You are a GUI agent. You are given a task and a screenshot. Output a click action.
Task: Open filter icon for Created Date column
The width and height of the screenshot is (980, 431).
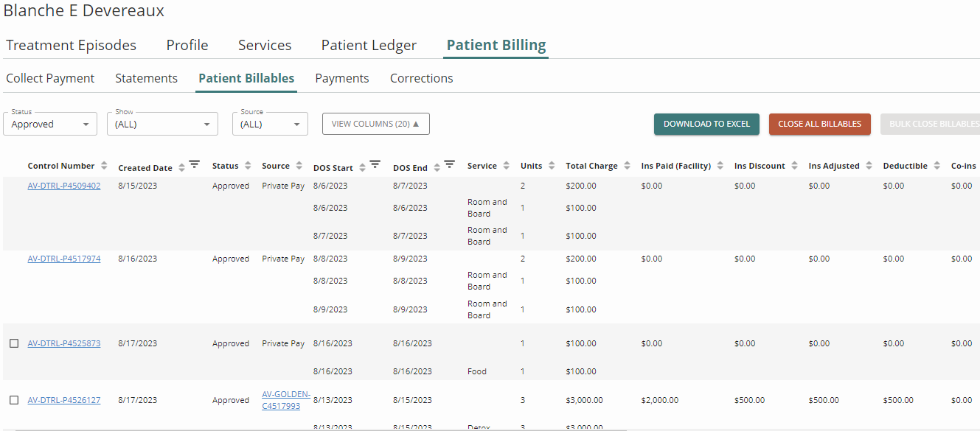pyautogui.click(x=195, y=164)
